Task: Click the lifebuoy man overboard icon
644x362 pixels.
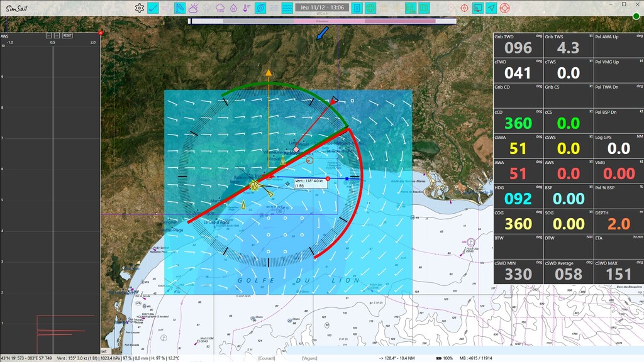Action: tap(504, 8)
